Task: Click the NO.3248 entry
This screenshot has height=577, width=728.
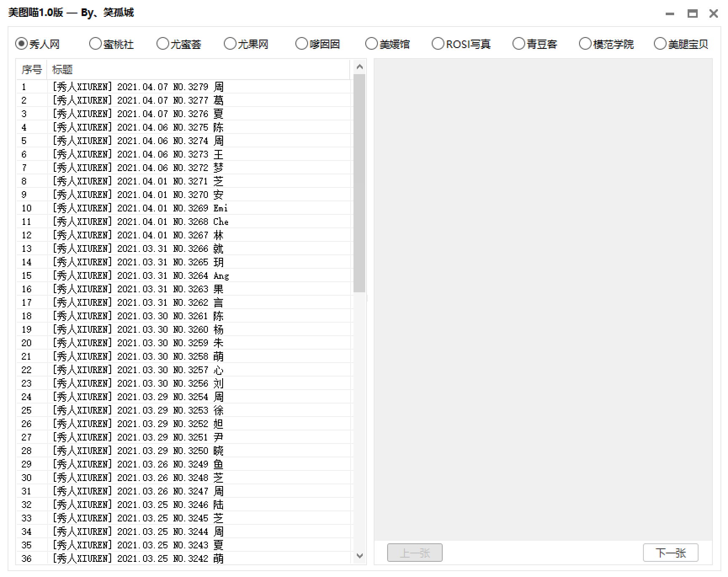Action: [x=183, y=478]
